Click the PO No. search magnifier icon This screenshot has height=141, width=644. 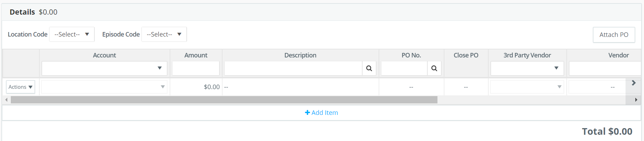(434, 68)
